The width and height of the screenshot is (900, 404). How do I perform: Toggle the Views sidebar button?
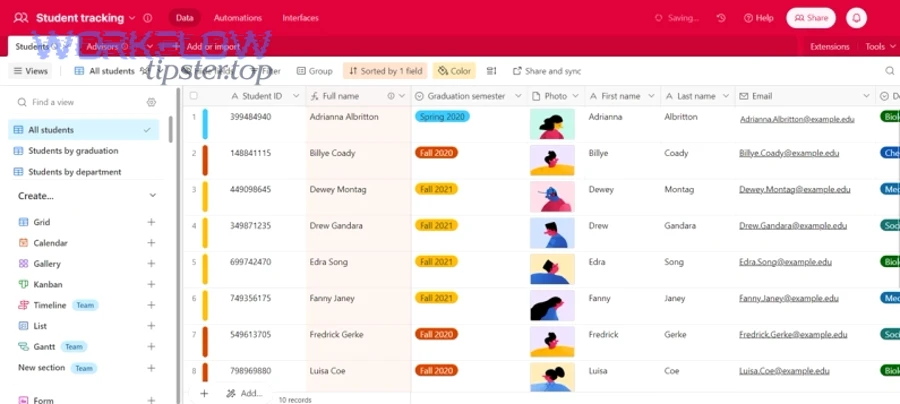click(30, 71)
